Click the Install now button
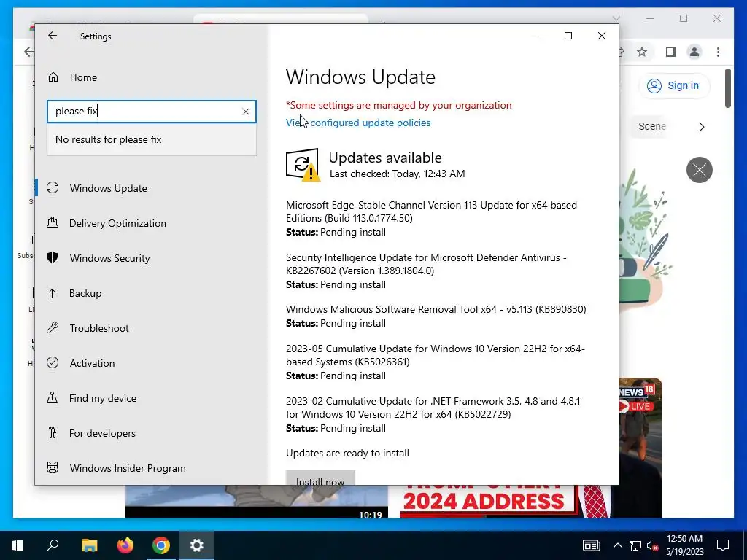 (x=320, y=478)
